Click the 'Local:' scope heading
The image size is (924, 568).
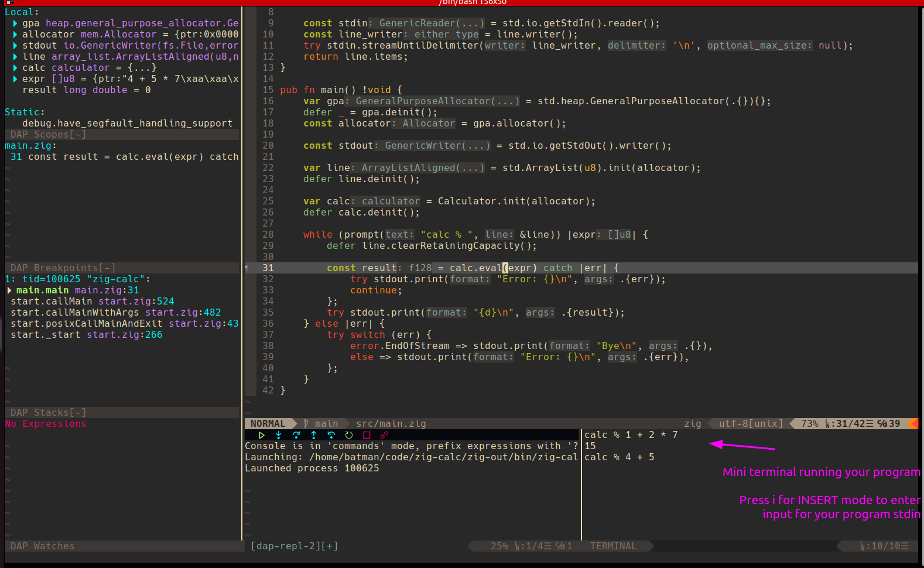[x=22, y=12]
